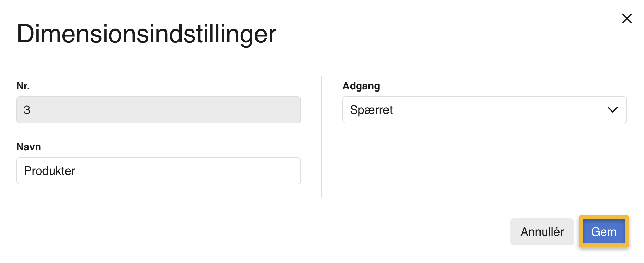The image size is (644, 263).
Task: Save changes with Gem
Action: pos(604,232)
